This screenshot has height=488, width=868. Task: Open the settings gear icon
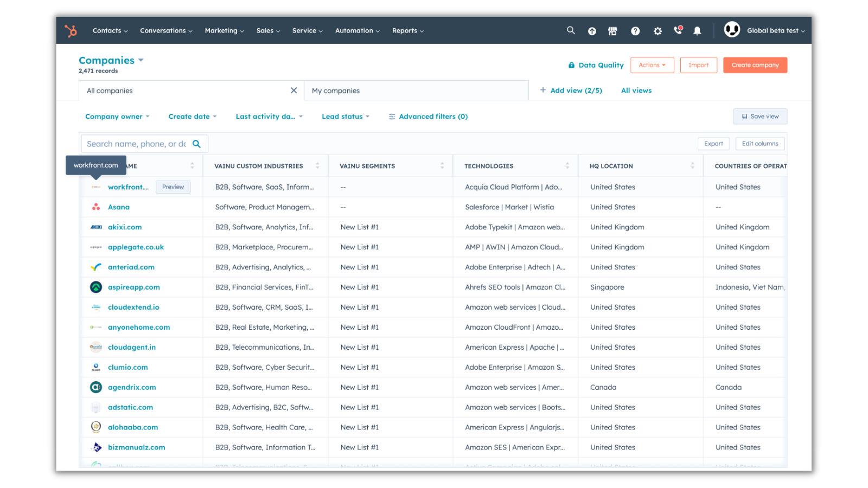coord(658,31)
